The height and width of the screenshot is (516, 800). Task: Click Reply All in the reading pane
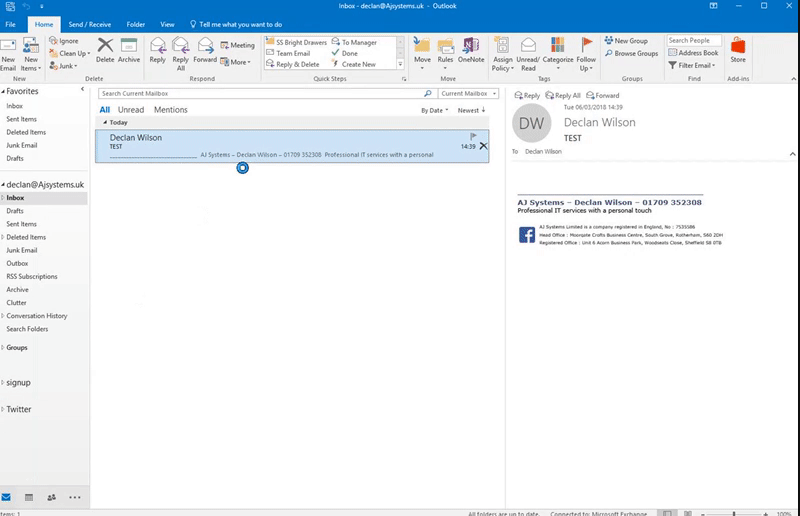[x=563, y=95]
